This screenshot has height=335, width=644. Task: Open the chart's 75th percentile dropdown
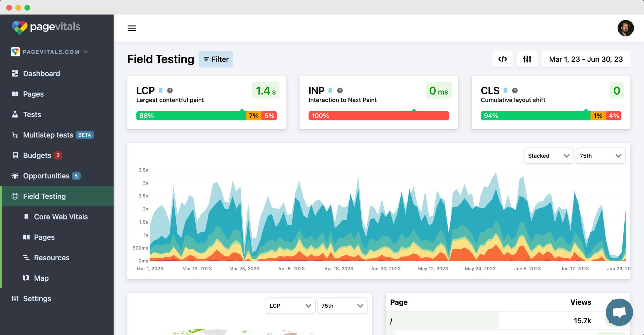click(x=600, y=156)
